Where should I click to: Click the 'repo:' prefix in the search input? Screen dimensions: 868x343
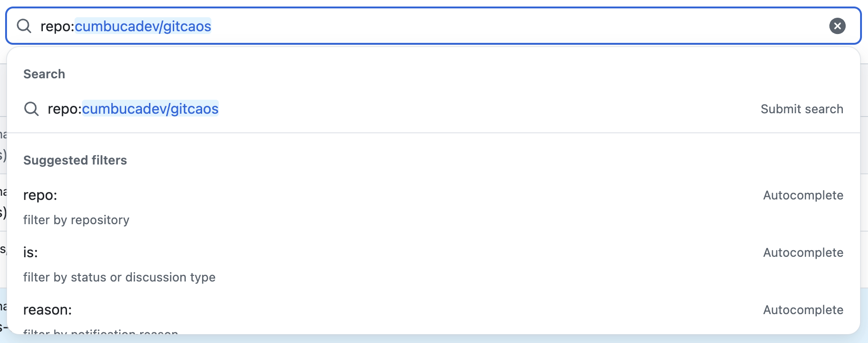57,26
